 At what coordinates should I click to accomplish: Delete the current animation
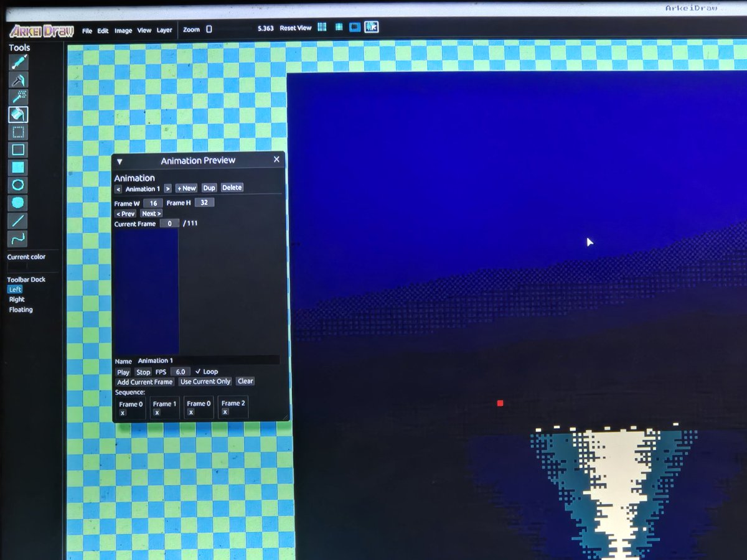[232, 187]
